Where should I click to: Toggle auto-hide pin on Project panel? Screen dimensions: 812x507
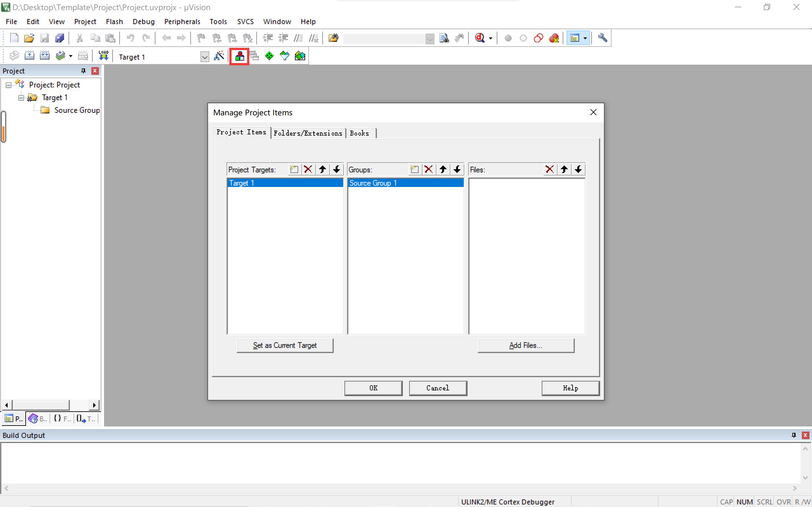click(x=83, y=71)
